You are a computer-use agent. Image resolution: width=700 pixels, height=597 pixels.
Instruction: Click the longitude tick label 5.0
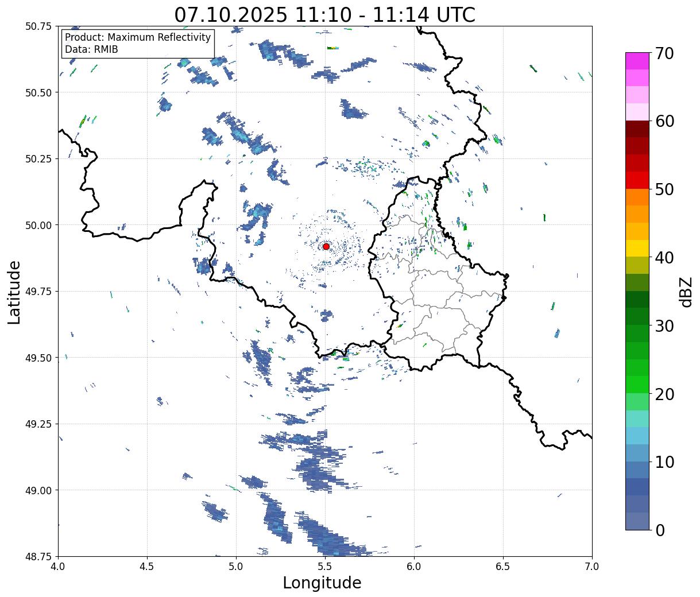[x=236, y=566]
